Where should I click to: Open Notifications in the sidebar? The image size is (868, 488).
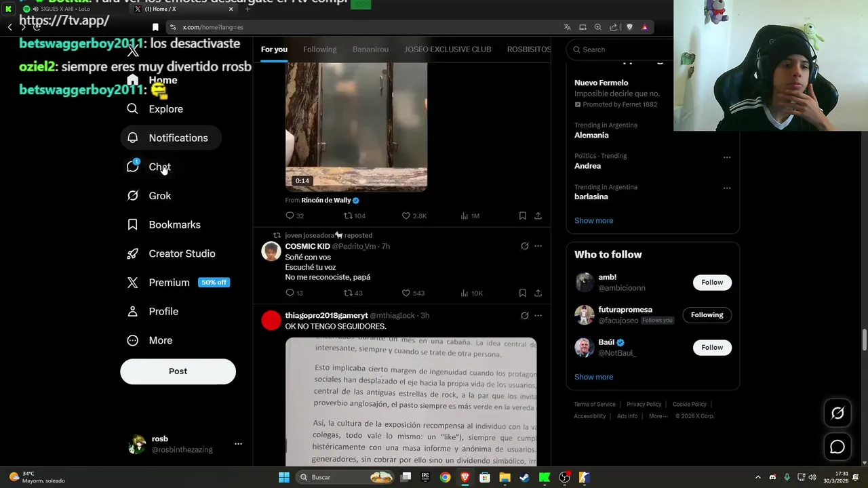171,138
